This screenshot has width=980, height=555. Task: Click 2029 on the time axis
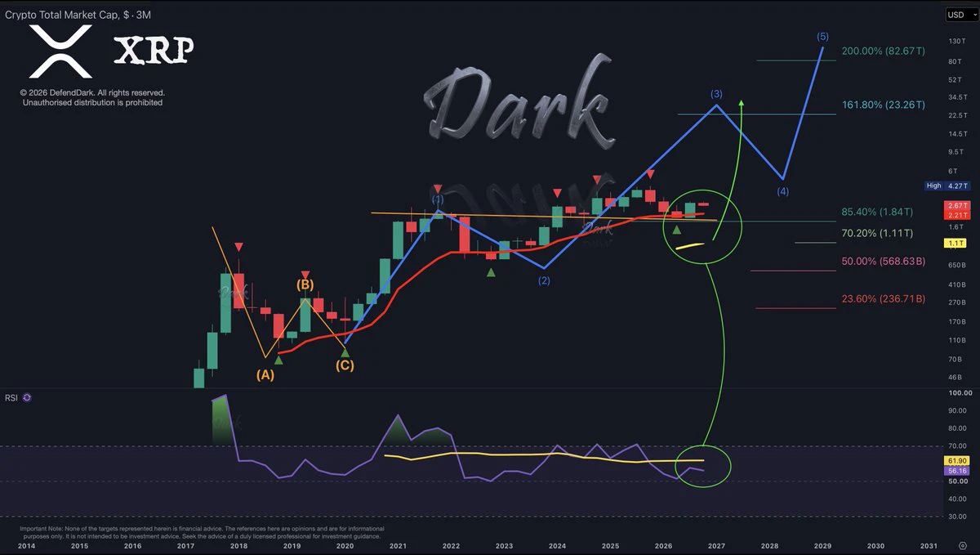(822, 545)
